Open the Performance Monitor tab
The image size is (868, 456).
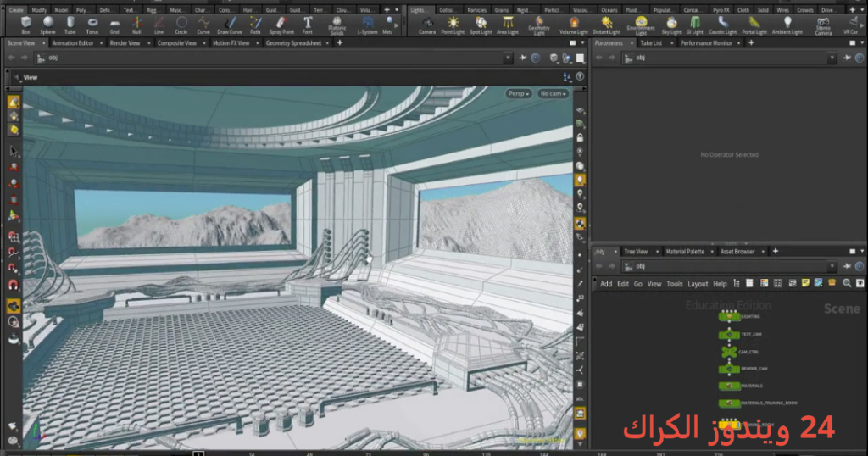pos(706,42)
